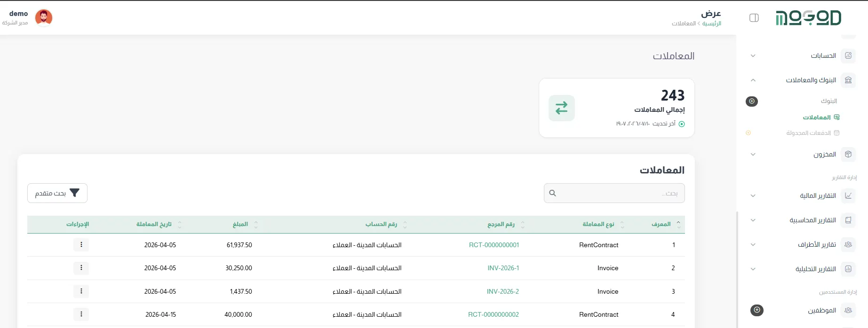The height and width of the screenshot is (328, 868).
Task: Click the plus icon next to الموظفين
Action: click(757, 310)
